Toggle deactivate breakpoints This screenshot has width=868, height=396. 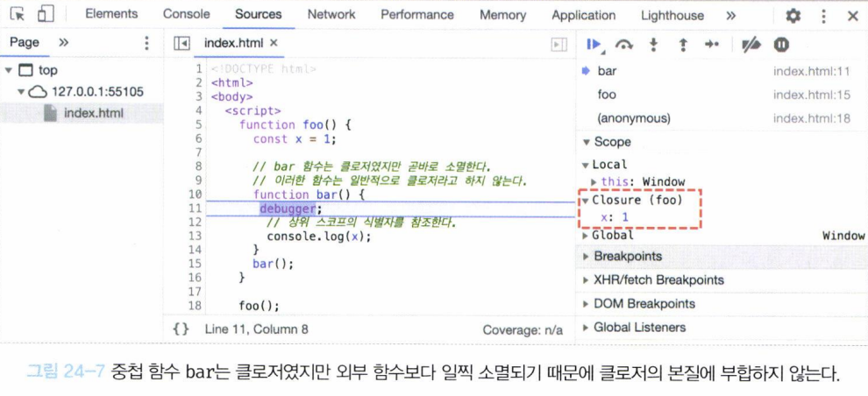pos(751,44)
